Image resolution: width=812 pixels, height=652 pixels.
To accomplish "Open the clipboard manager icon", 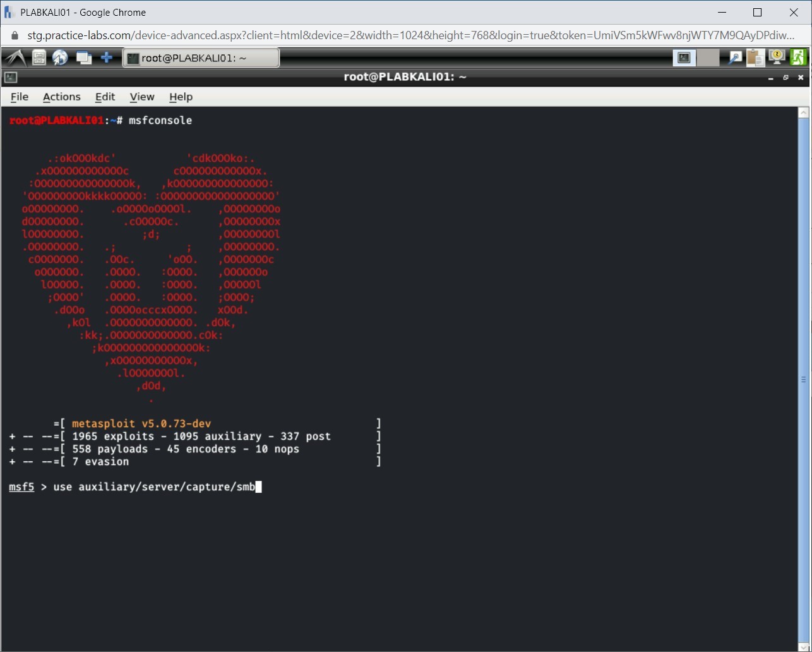I will (755, 57).
